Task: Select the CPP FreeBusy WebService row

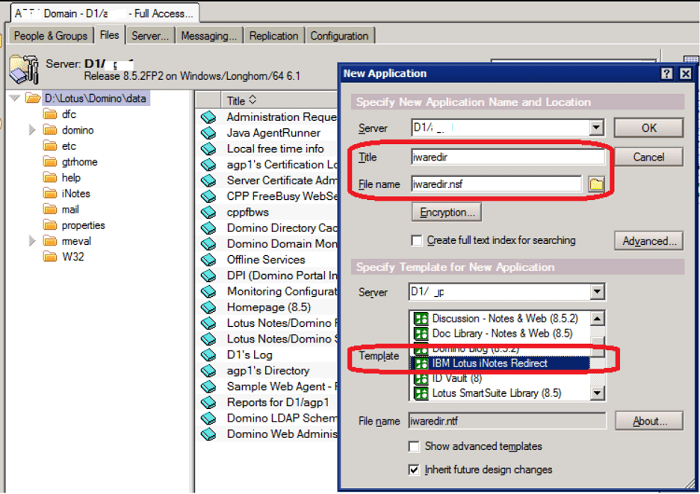Action: click(x=268, y=196)
